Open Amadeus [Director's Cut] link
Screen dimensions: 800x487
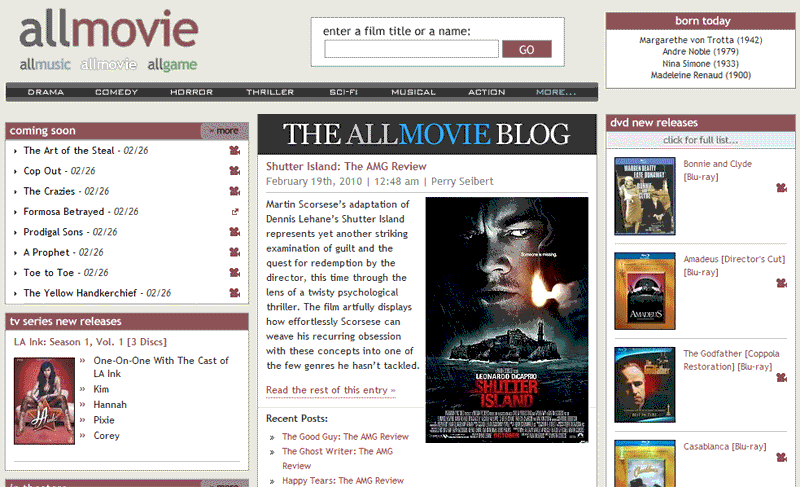point(734,265)
